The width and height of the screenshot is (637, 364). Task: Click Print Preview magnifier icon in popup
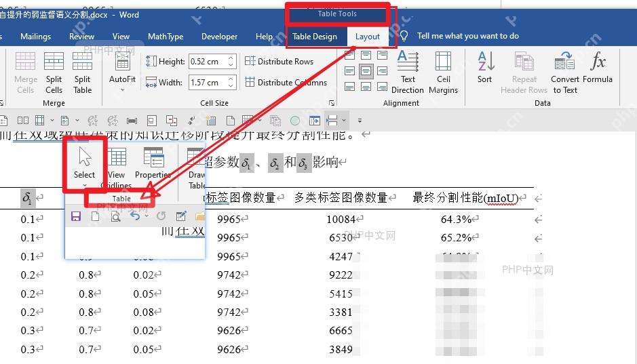(116, 217)
